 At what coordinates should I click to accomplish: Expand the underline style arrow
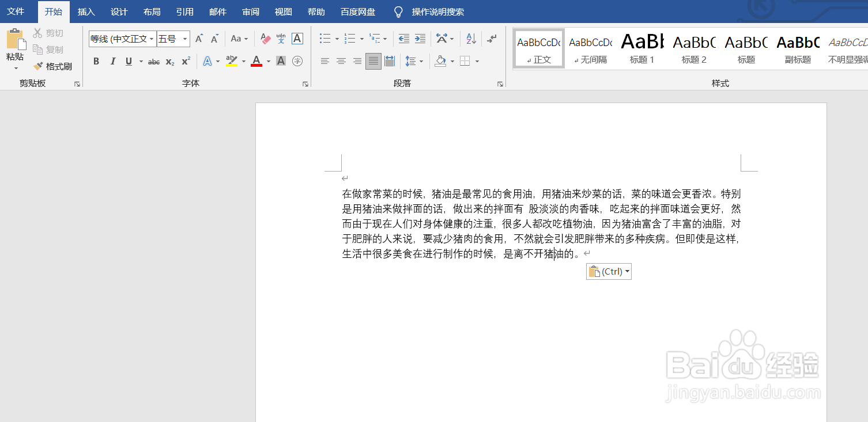coord(140,61)
